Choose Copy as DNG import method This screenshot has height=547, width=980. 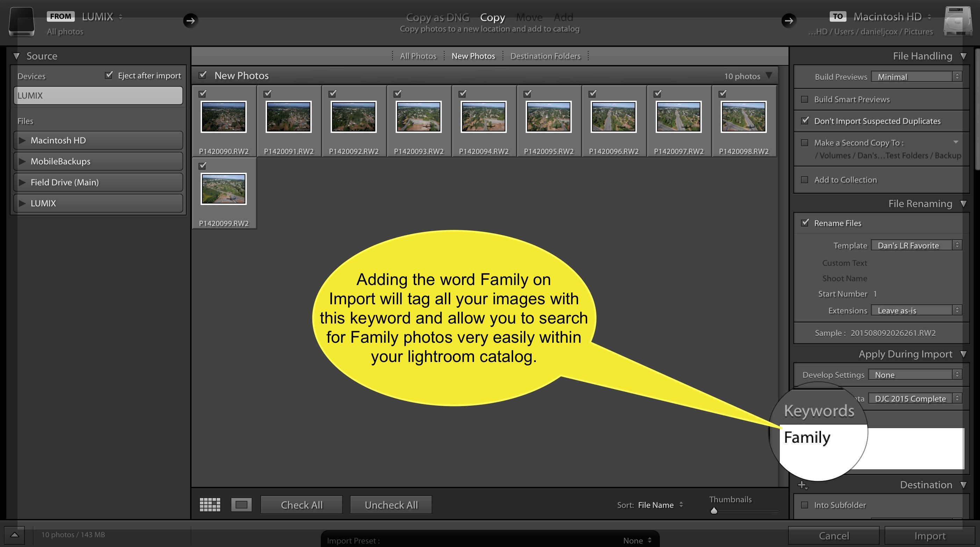click(x=438, y=17)
